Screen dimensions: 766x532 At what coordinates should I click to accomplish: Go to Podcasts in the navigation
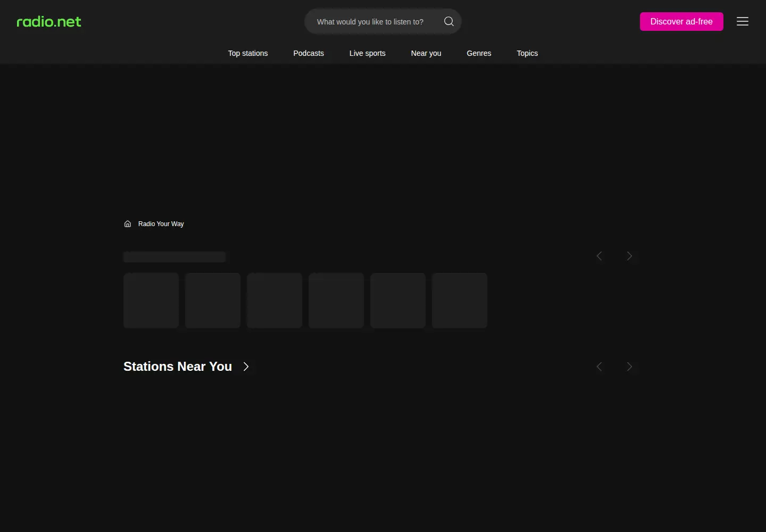point(309,53)
